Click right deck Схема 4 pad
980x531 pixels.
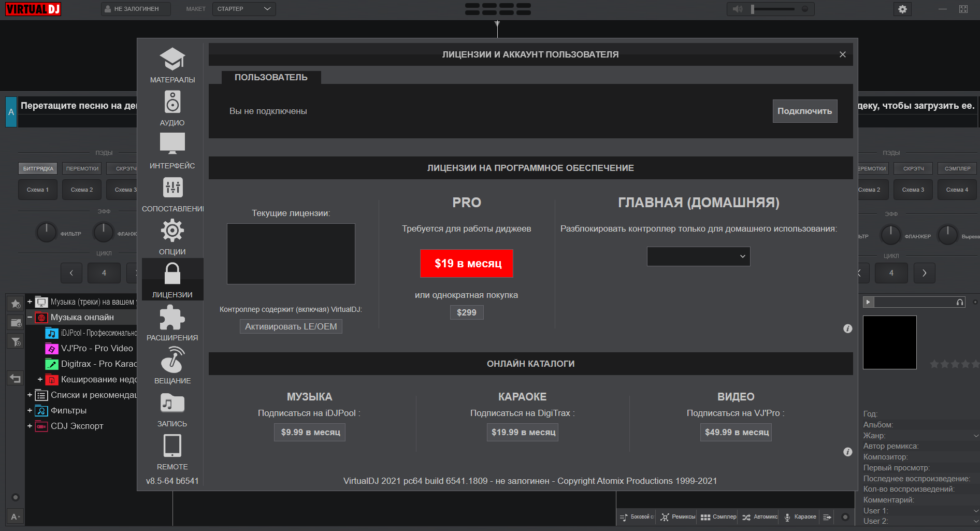click(957, 190)
